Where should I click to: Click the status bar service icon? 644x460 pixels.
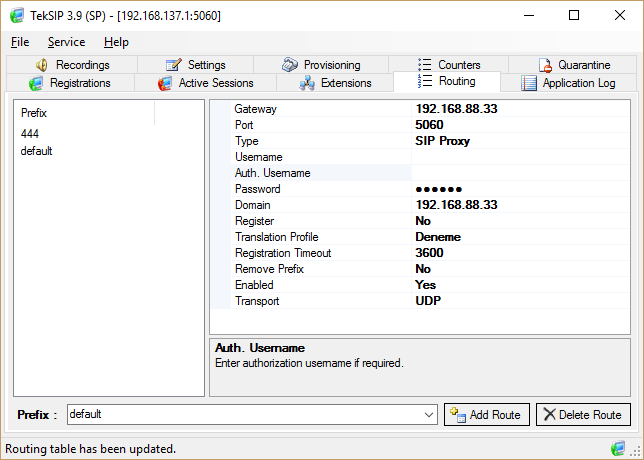pos(618,448)
